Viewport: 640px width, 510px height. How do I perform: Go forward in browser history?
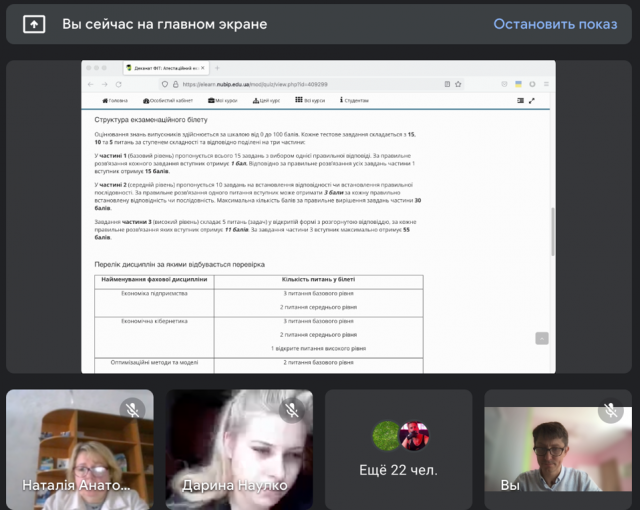tap(105, 84)
